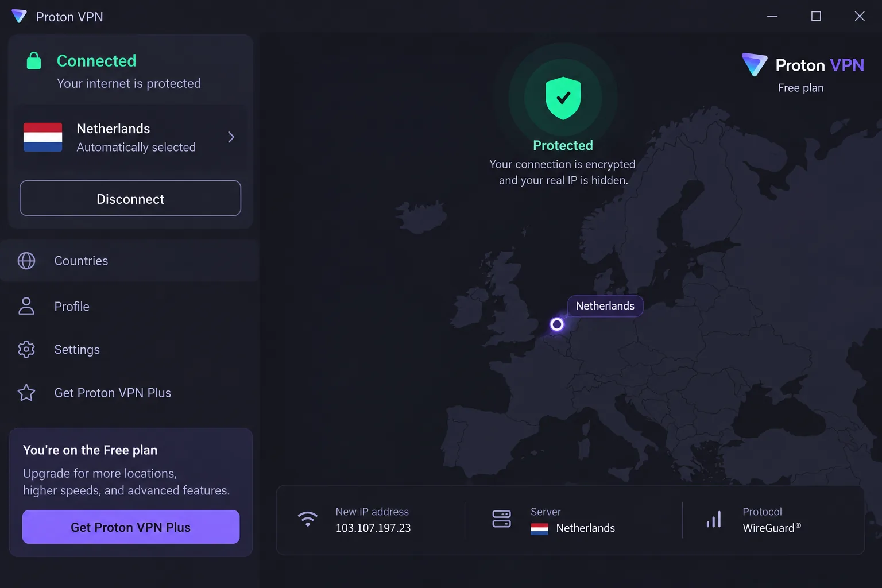Image resolution: width=882 pixels, height=588 pixels.
Task: Disconnect from the VPN
Action: pyautogui.click(x=130, y=199)
